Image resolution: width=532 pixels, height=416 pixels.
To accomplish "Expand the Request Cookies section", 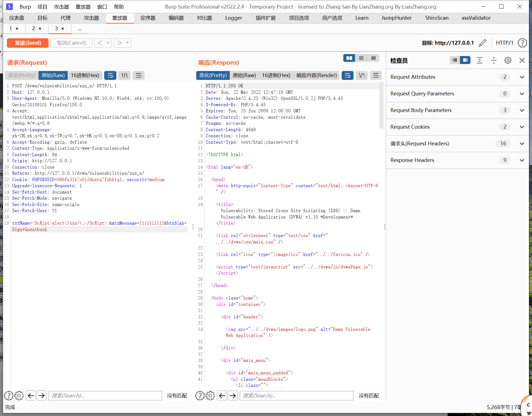I will (521, 127).
